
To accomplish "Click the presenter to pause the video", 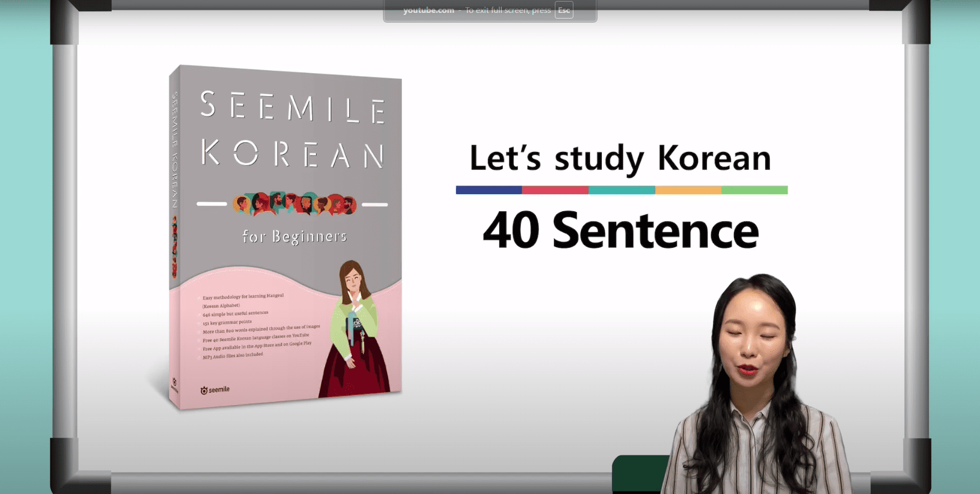I will pyautogui.click(x=755, y=384).
